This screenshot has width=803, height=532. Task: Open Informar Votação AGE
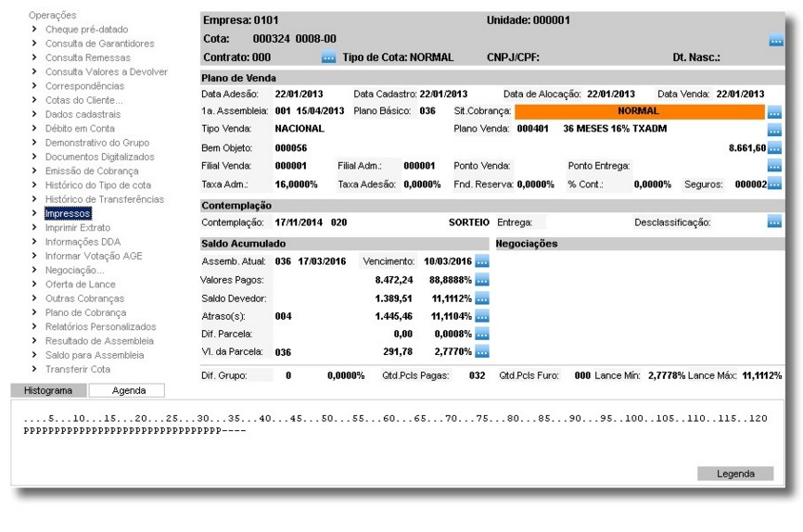click(94, 256)
